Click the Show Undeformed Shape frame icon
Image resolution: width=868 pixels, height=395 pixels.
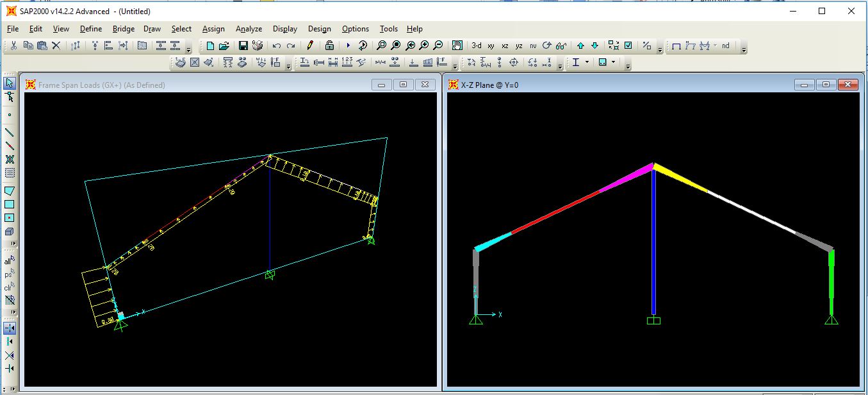coord(676,46)
